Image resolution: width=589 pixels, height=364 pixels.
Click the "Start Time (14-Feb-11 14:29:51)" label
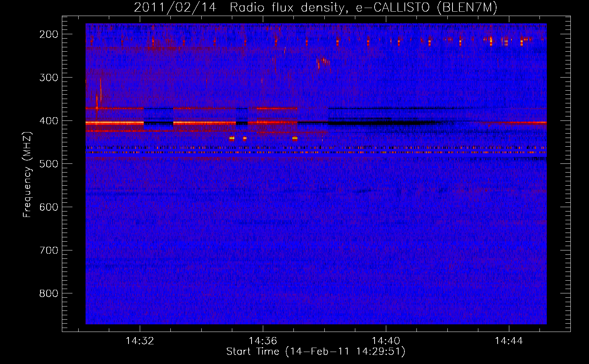316,352
